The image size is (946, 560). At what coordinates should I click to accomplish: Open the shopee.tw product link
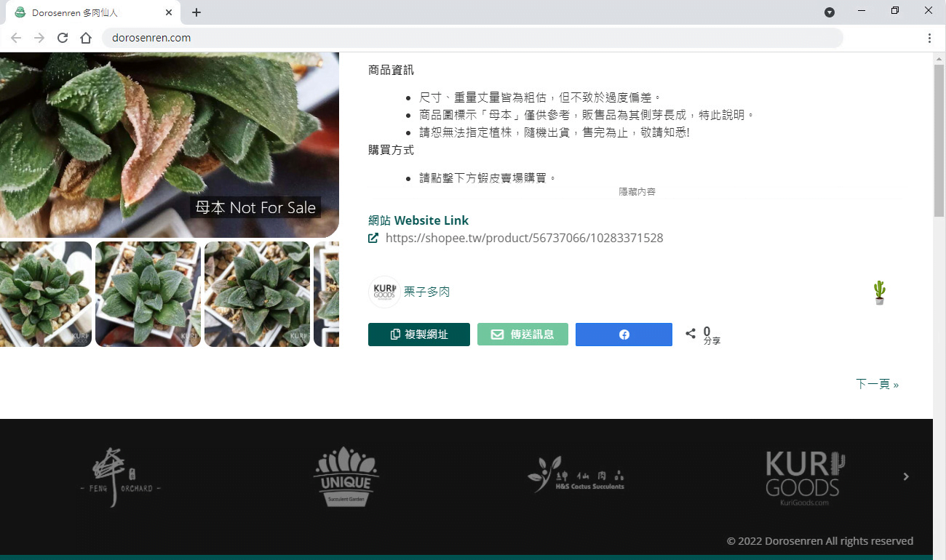(x=524, y=238)
